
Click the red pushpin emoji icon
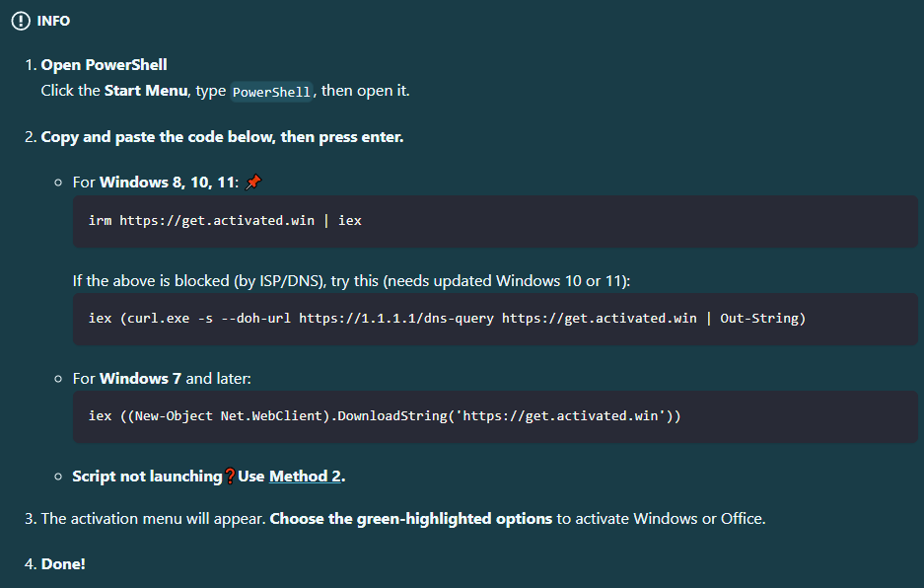pyautogui.click(x=253, y=183)
